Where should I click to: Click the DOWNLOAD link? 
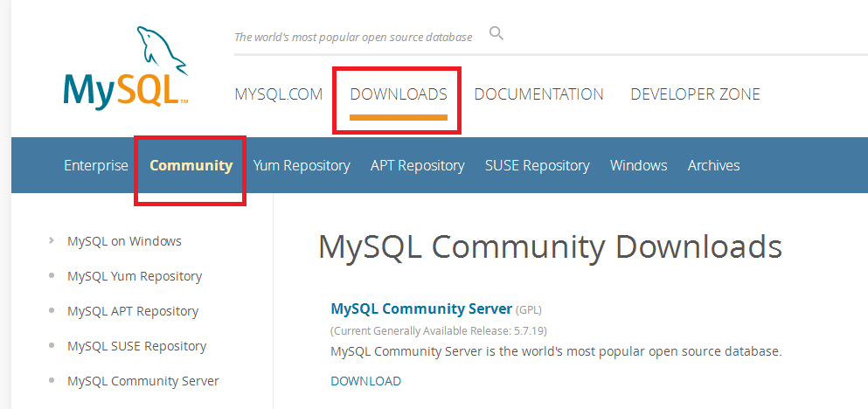click(x=366, y=381)
